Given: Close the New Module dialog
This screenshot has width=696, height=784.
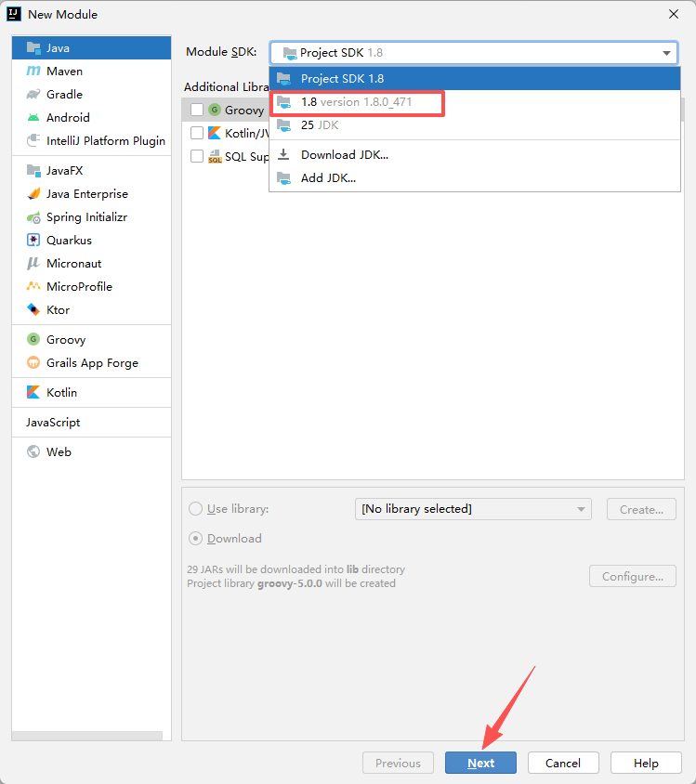Looking at the screenshot, I should (x=674, y=14).
